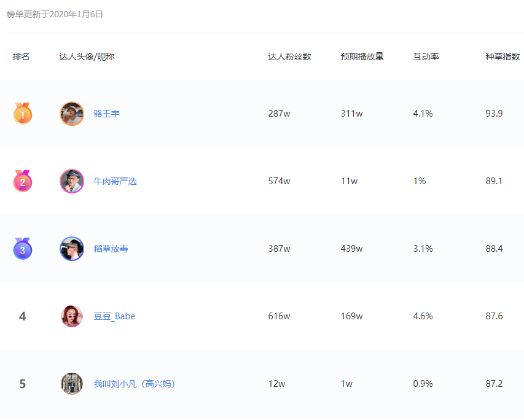This screenshot has height=420, width=524.
Task: Open 牛肉哥严选's avatar picture
Action: pos(72,181)
